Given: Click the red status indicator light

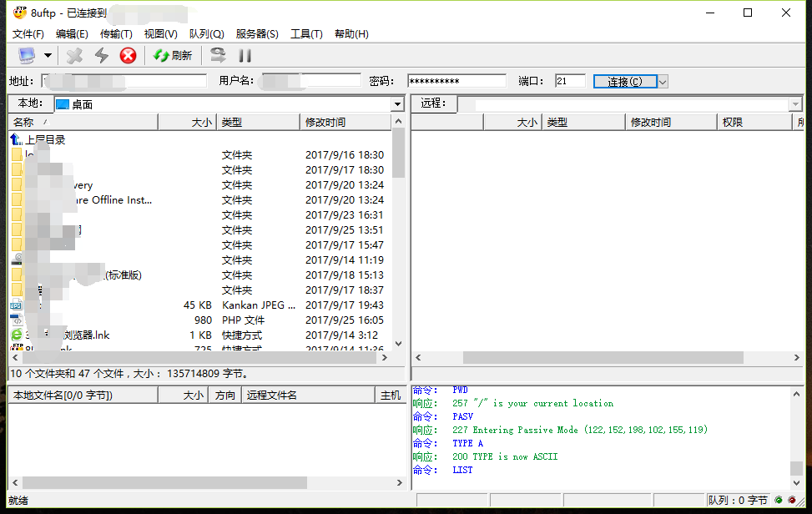Looking at the screenshot, I should [792, 500].
